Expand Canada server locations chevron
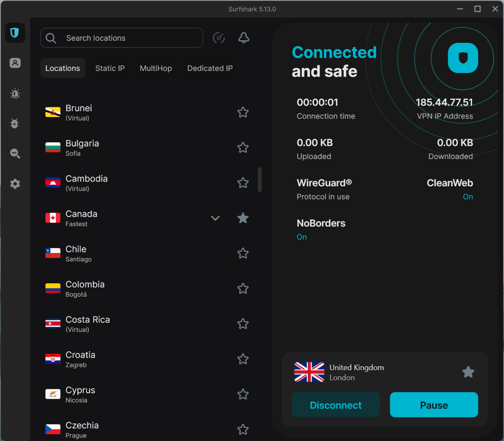The width and height of the screenshot is (504, 441). click(x=216, y=218)
